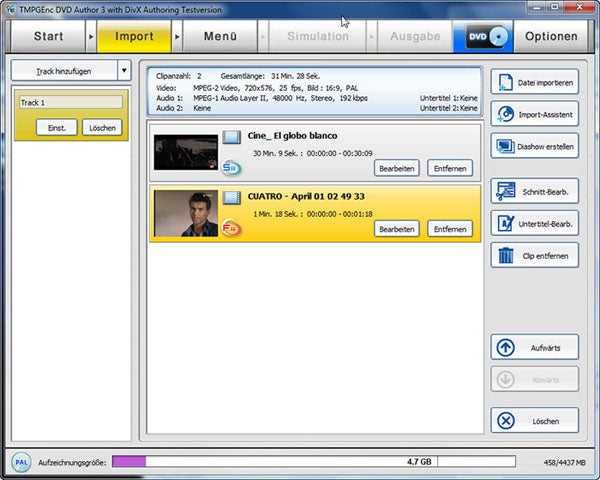The height and width of the screenshot is (480, 600).
Task: Open the Optionen tab
Action: (x=551, y=36)
